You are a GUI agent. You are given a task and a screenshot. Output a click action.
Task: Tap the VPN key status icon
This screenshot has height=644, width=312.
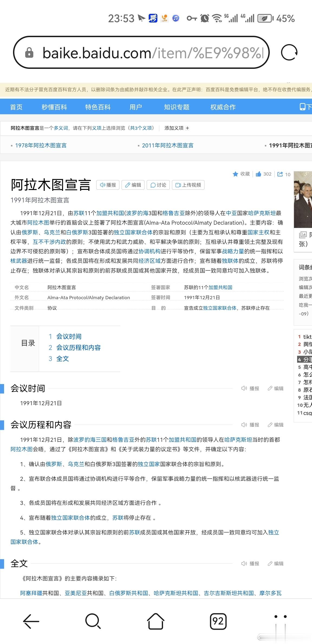click(x=192, y=18)
